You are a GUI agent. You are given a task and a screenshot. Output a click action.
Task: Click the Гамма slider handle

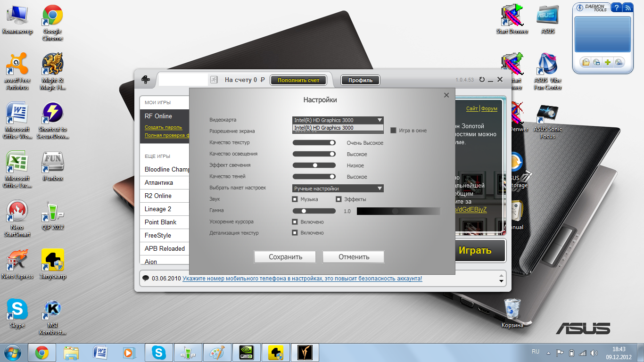pos(304,211)
